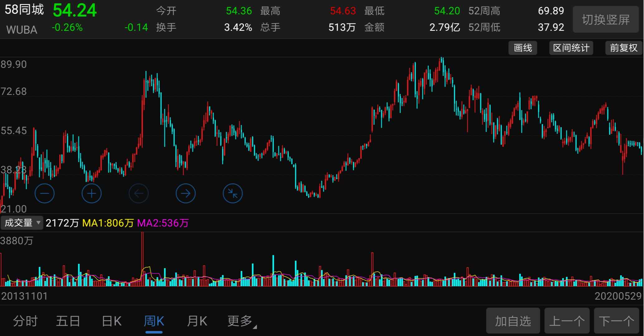Enable the 周K weekly candlestick view
Image resolution: width=644 pixels, height=336 pixels.
point(154,321)
